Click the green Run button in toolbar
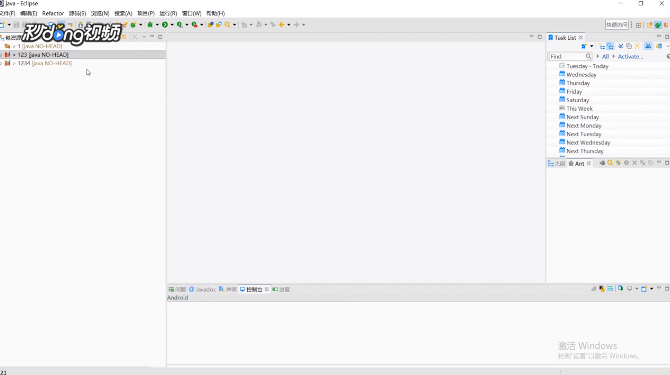Screen dimensions: 670x375 pyautogui.click(x=165, y=25)
